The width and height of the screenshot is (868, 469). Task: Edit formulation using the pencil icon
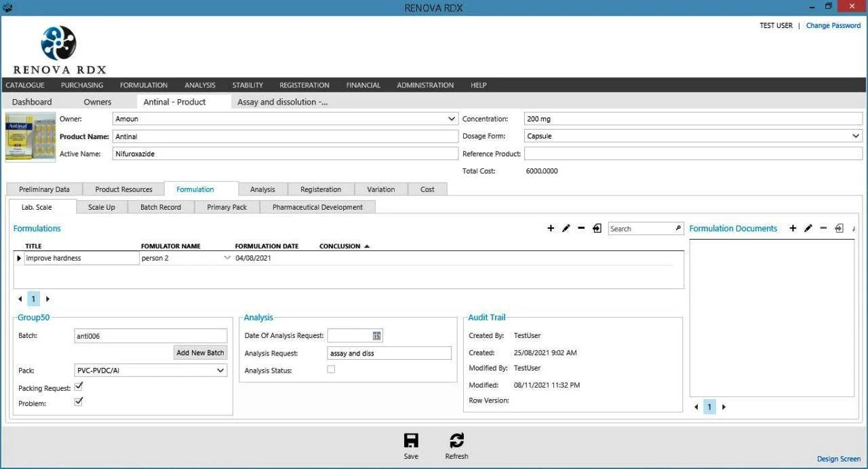(566, 229)
